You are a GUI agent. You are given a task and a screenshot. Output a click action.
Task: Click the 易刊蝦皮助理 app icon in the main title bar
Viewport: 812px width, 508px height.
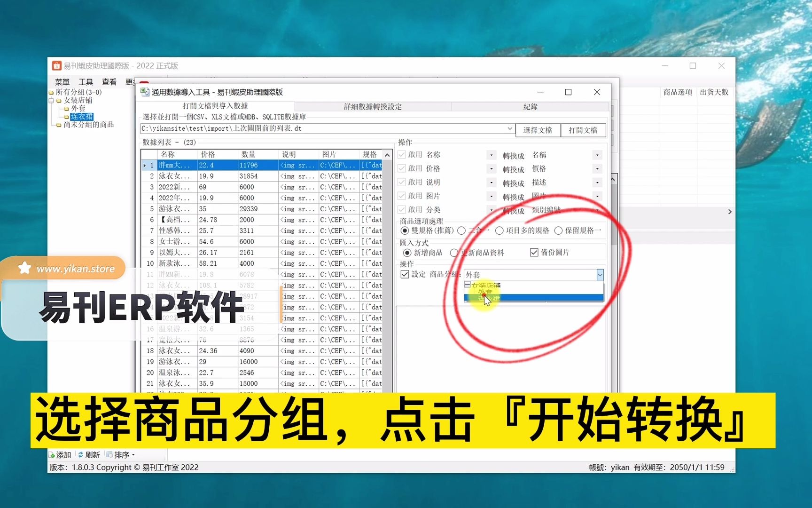[x=57, y=66]
